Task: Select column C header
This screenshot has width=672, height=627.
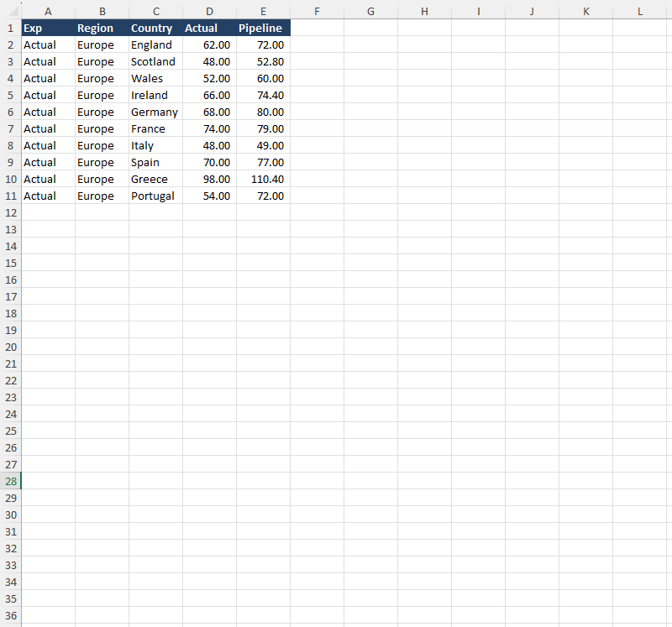Action: pos(156,12)
